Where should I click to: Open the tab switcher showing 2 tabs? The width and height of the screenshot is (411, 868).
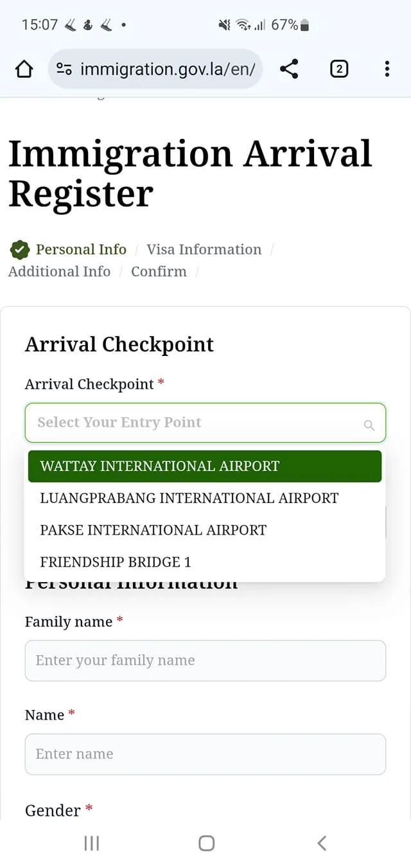click(339, 69)
